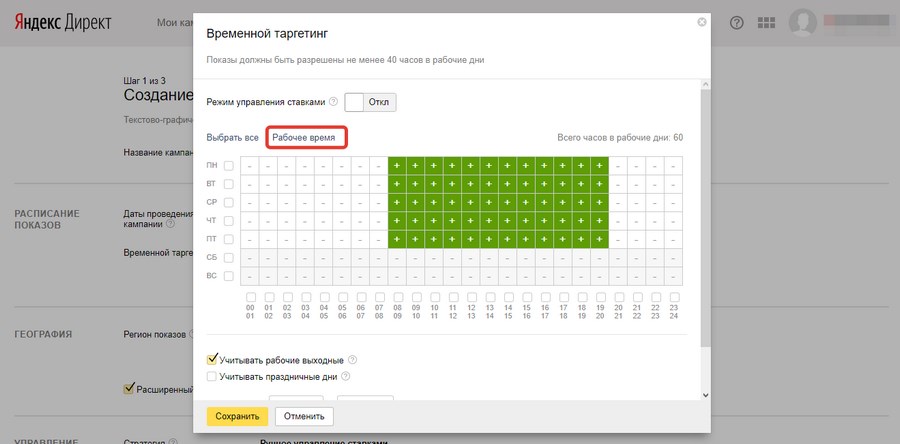
Task: Open the help question mark in header
Action: [x=737, y=23]
